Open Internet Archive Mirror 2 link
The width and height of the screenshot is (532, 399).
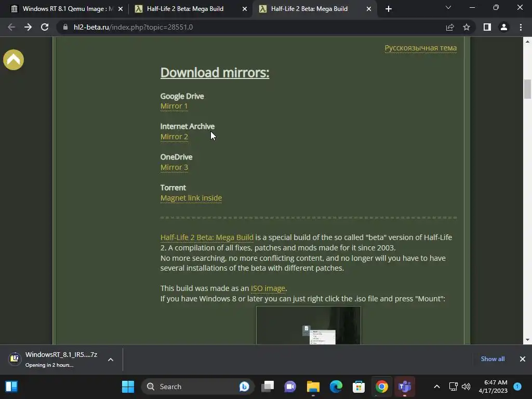point(174,137)
